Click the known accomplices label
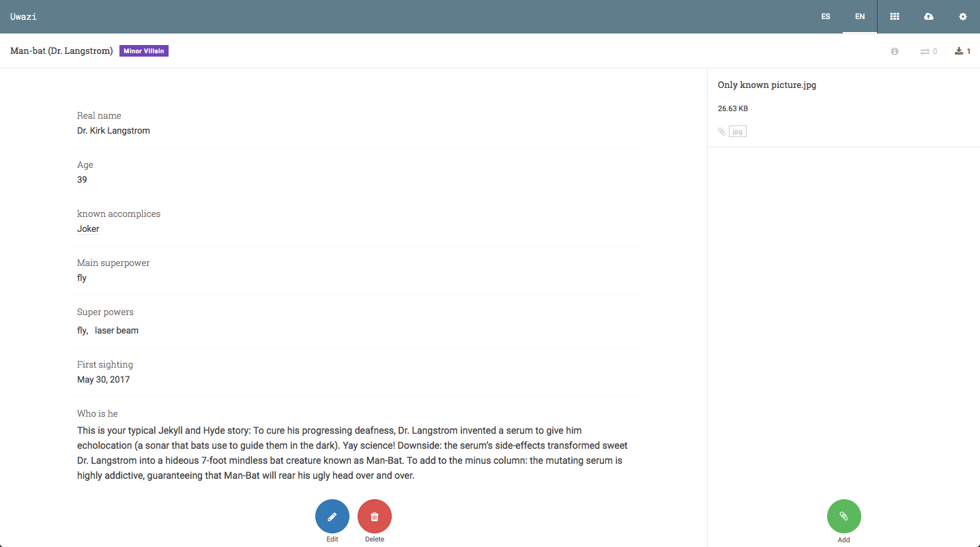Screen dimensions: 980x547 [119, 214]
